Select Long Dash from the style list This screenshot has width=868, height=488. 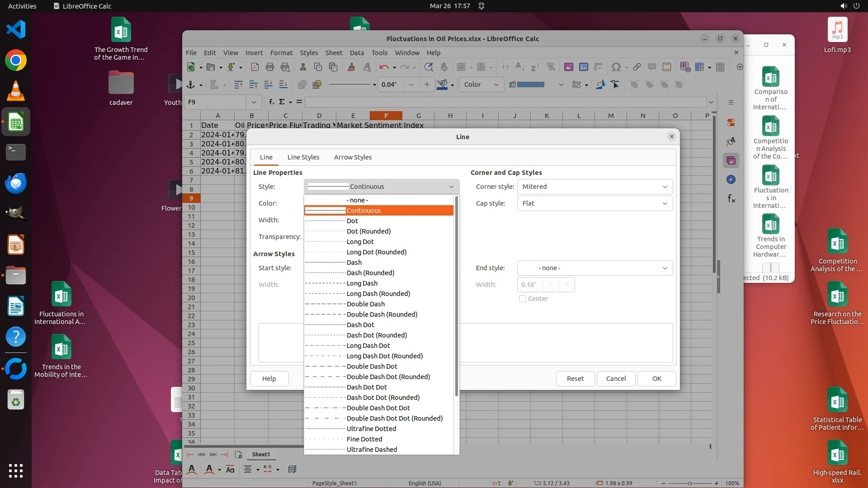tap(362, 283)
